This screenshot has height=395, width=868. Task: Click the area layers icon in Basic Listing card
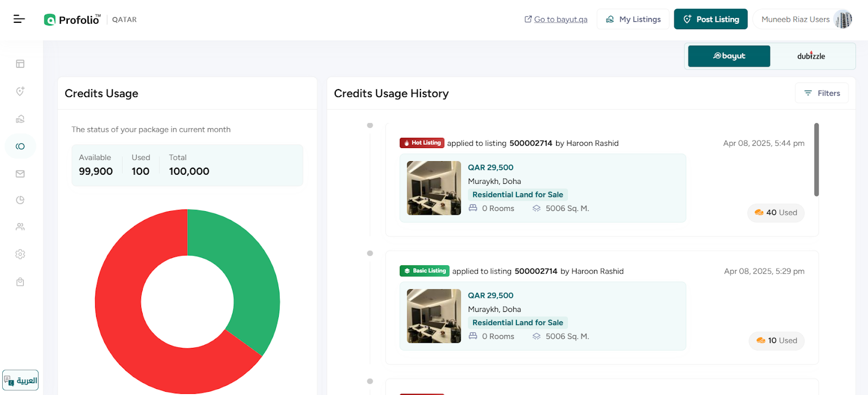point(537,336)
